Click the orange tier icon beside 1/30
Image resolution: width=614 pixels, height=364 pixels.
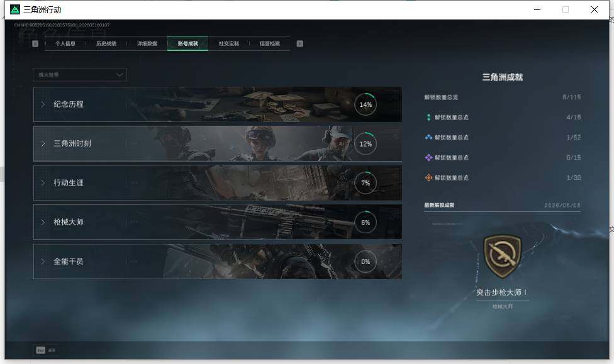click(428, 178)
